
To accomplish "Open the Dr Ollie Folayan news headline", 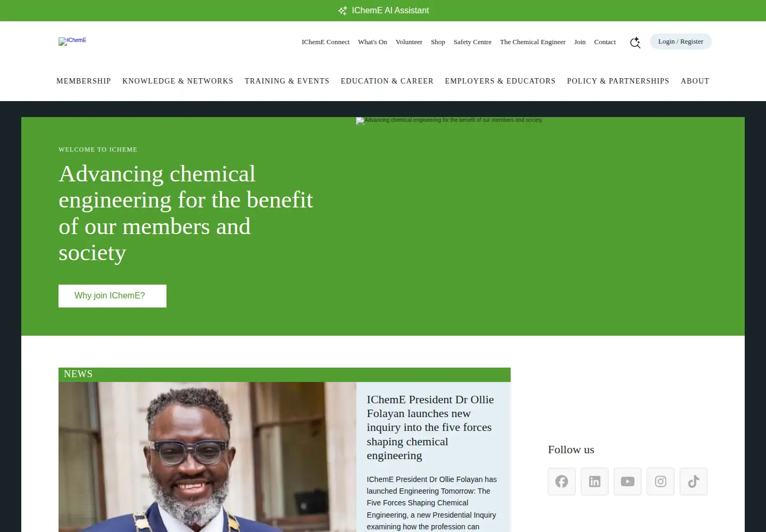I will (x=430, y=427).
